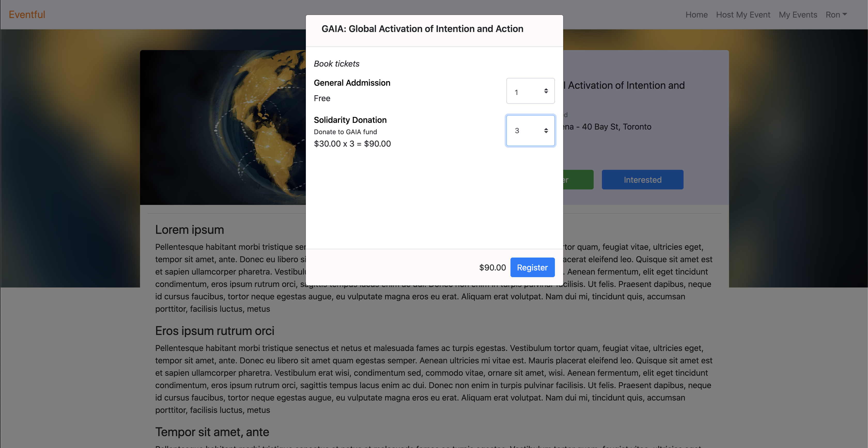Click the General Addmission label
Screen dimensions: 868x448
click(x=352, y=83)
